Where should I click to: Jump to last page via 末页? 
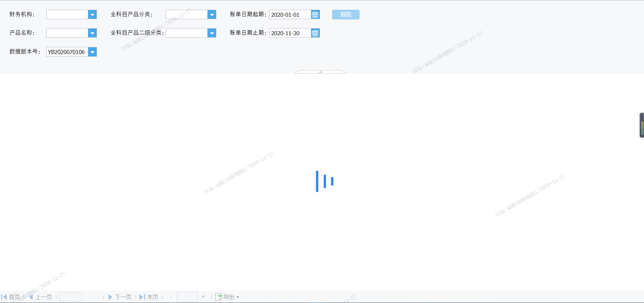tap(149, 297)
